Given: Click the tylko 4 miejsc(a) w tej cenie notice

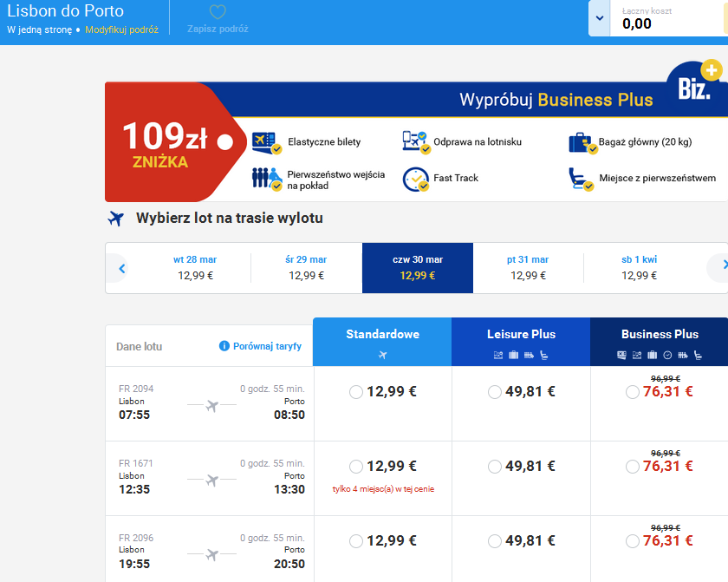Looking at the screenshot, I should [x=383, y=489].
